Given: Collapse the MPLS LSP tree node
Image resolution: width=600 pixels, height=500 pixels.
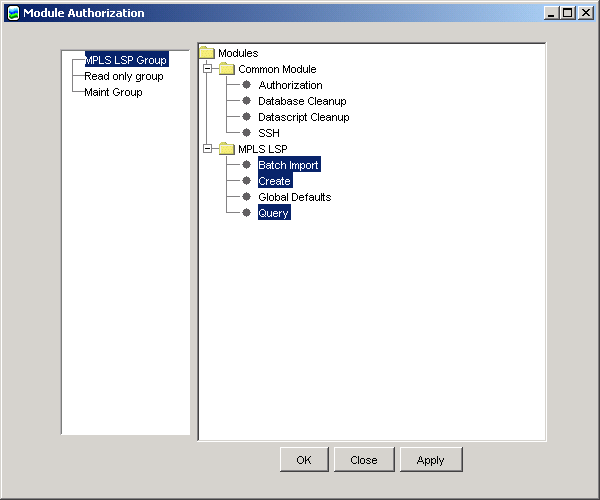Looking at the screenshot, I should tap(207, 148).
